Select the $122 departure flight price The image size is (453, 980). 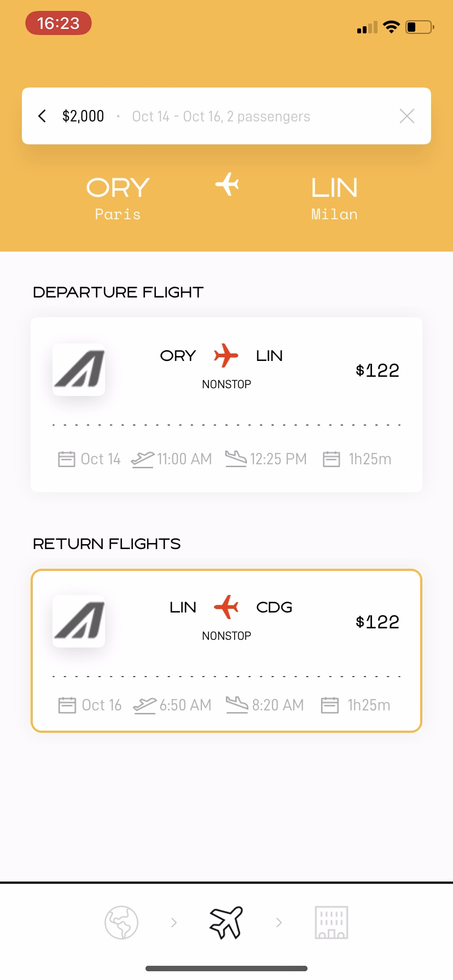tap(377, 370)
